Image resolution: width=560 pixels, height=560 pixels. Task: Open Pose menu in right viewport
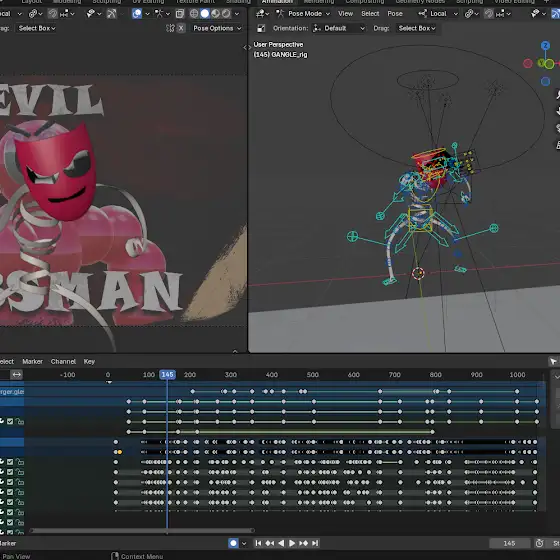(395, 14)
